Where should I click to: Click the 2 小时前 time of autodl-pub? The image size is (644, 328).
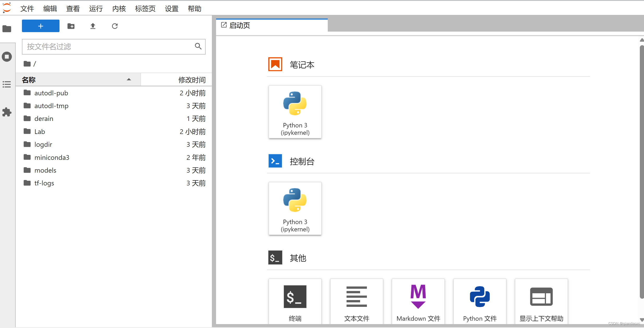pos(193,93)
